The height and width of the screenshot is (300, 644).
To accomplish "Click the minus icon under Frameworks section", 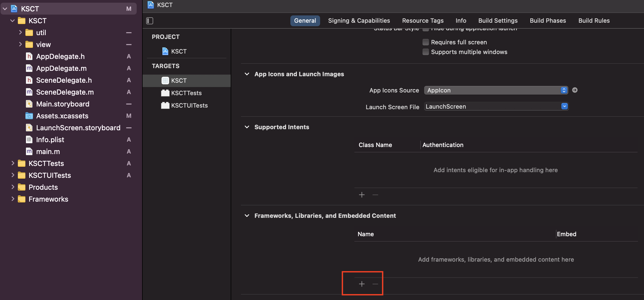I will (375, 284).
